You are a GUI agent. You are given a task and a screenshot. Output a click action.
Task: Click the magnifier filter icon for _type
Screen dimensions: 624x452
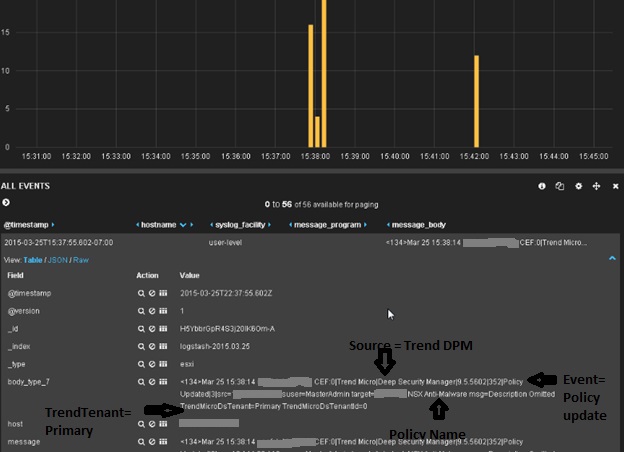coord(142,364)
